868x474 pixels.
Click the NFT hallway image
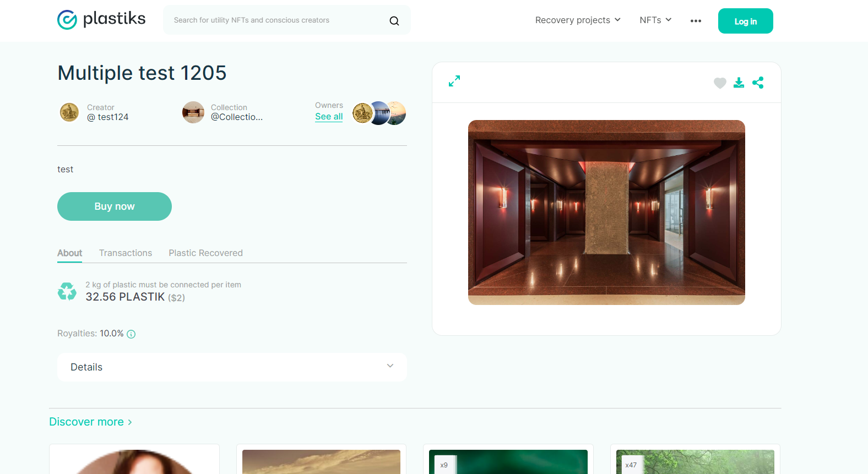[606, 213]
